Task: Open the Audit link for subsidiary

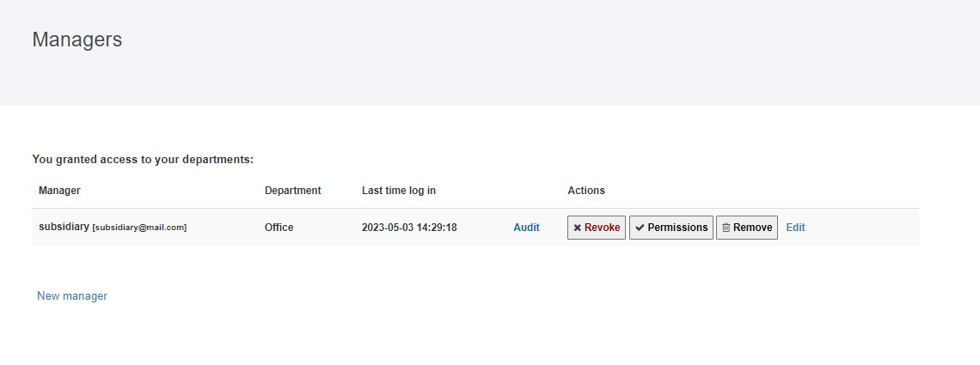Action: (x=526, y=228)
